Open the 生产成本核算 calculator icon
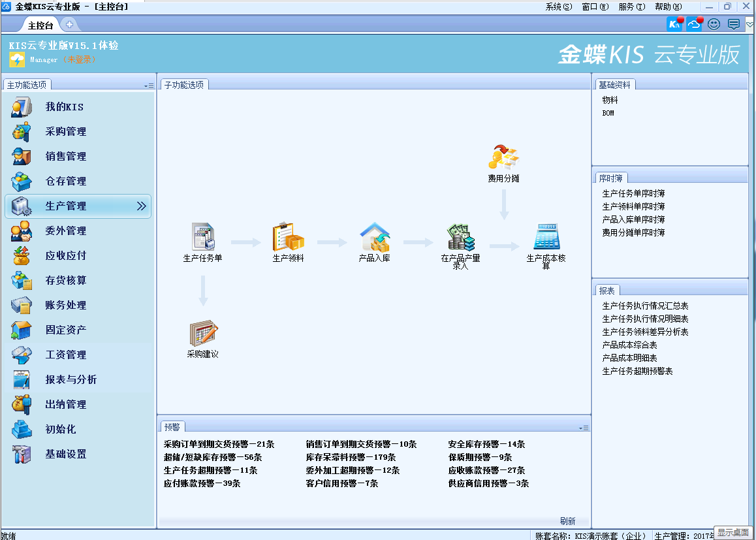 [x=546, y=237]
